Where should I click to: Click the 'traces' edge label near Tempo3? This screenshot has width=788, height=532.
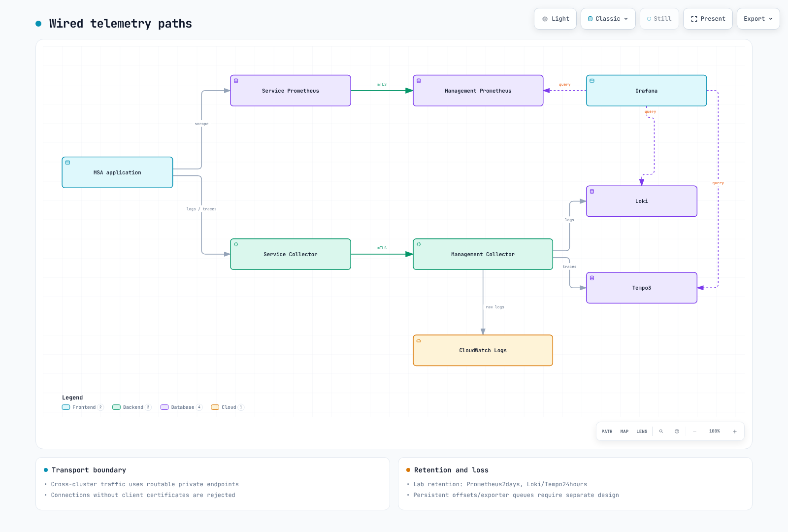click(x=570, y=267)
